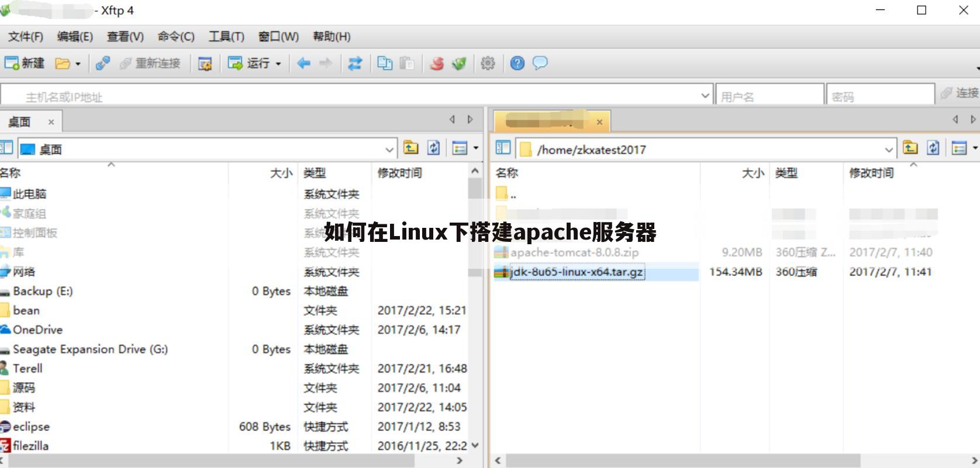The height and width of the screenshot is (468, 980).
Task: Click remote pane view mode icon
Action: click(960, 148)
